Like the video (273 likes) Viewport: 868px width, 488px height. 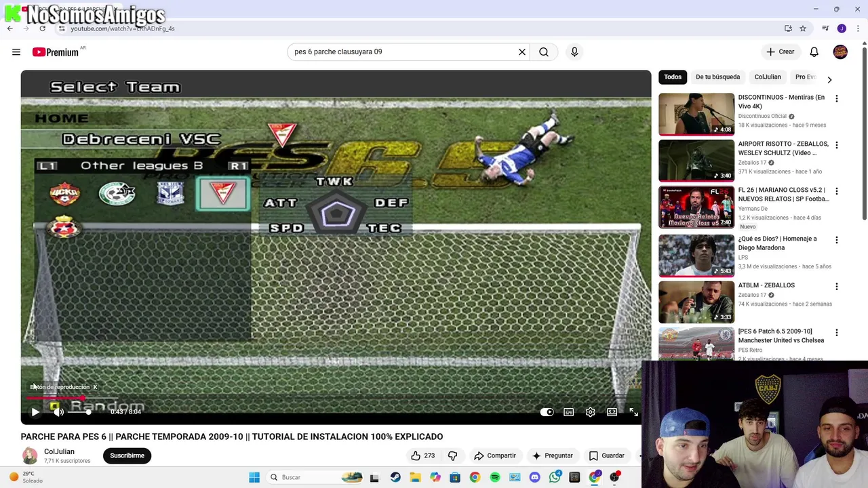coord(422,455)
